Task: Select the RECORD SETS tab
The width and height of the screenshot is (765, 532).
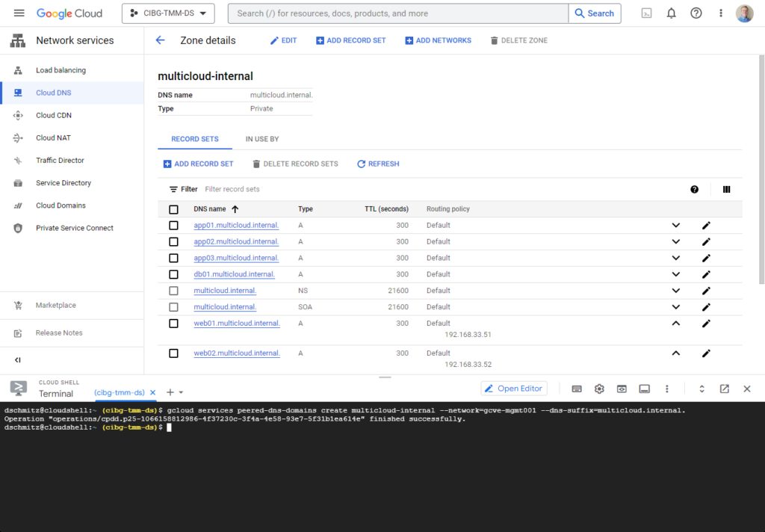Action: [195, 139]
